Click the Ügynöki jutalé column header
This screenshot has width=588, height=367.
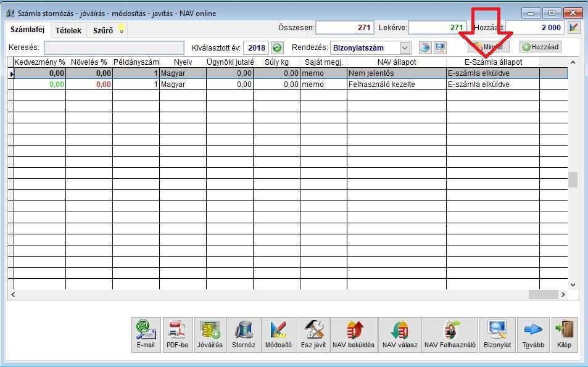tap(230, 62)
